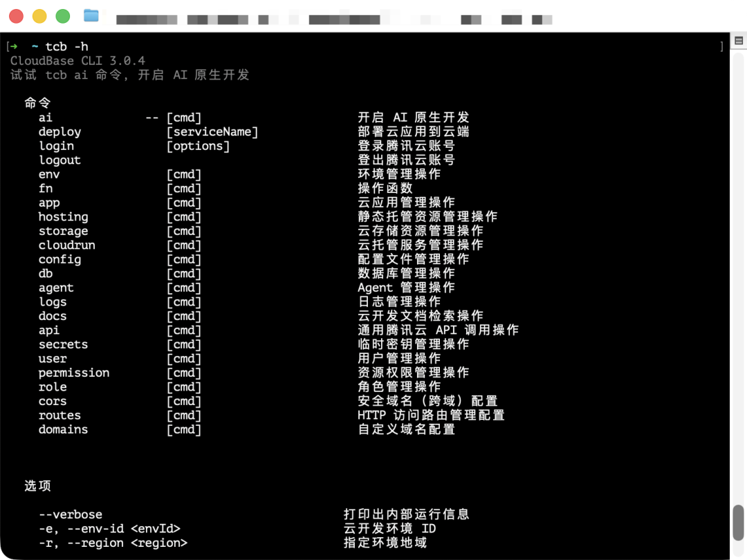The image size is (747, 560).
Task: Click the description '安全域名（跨域）配置'
Action: [x=428, y=401]
